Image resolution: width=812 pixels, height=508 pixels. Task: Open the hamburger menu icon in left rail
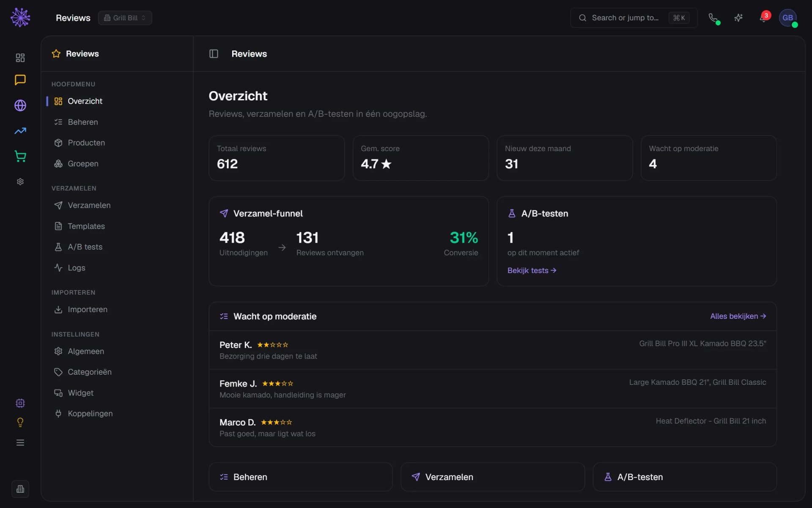point(20,443)
